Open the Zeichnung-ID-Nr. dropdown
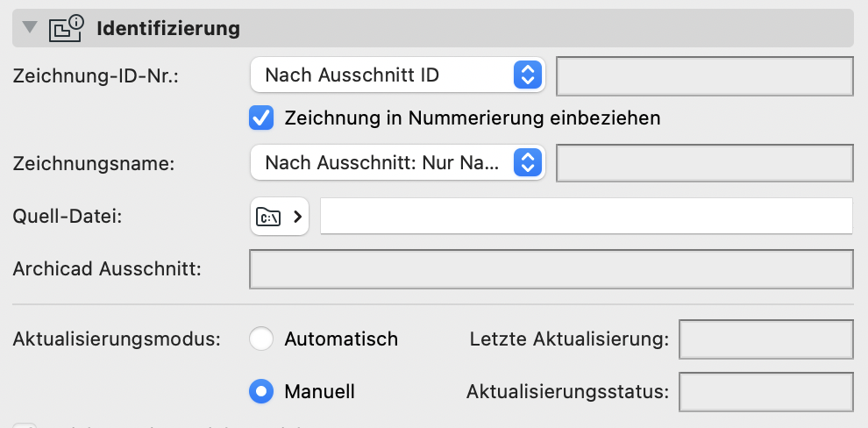The image size is (868, 428). (397, 75)
